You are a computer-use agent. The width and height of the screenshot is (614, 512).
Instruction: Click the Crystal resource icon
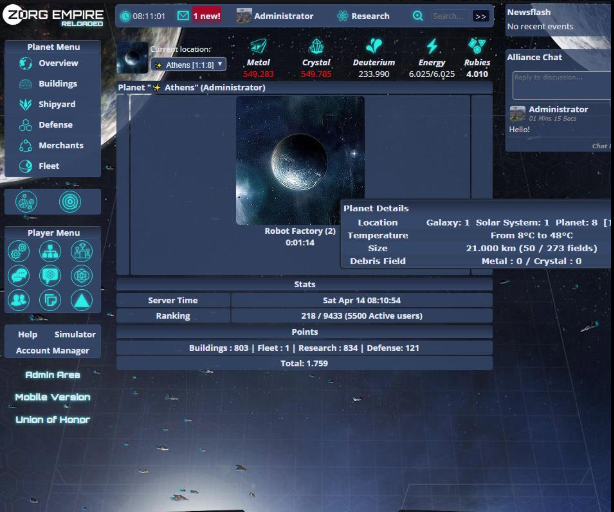(316, 46)
